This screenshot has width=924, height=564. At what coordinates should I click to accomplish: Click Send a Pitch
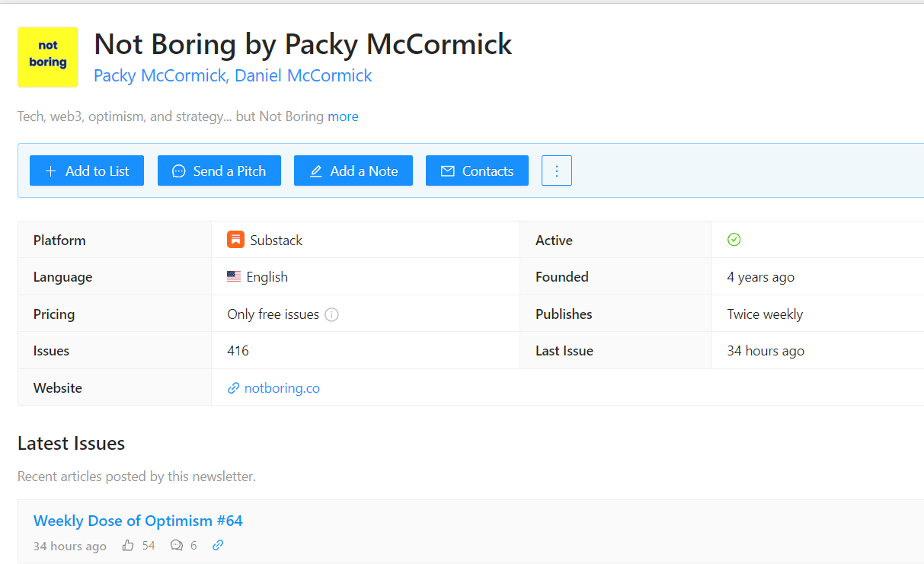(219, 170)
